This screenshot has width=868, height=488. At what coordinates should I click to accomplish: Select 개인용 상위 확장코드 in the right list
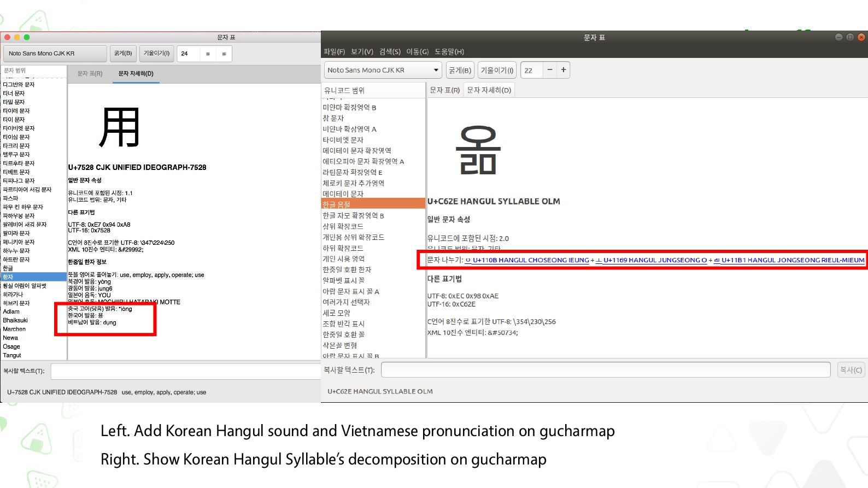[x=373, y=237]
